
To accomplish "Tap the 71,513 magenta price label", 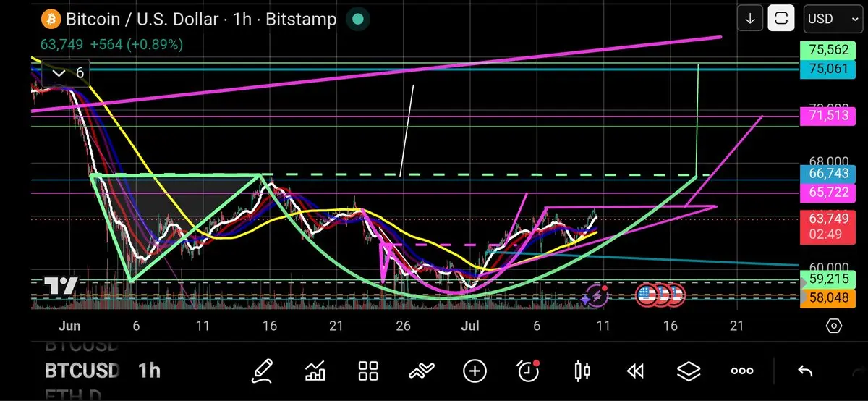I will tap(829, 115).
